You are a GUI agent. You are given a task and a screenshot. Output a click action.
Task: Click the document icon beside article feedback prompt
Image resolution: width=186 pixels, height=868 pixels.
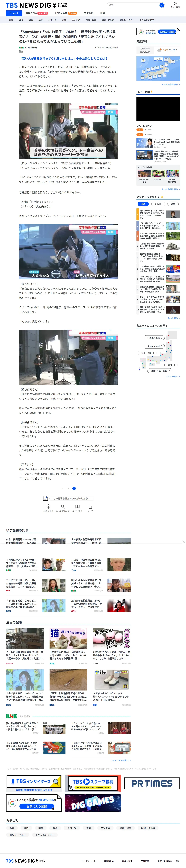click(46, 498)
